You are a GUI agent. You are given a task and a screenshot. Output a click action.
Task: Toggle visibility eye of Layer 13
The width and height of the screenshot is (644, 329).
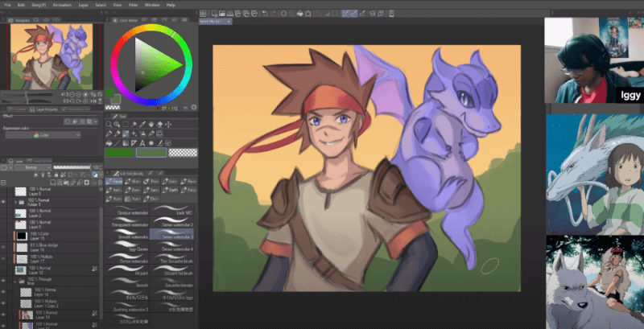click(x=3, y=315)
